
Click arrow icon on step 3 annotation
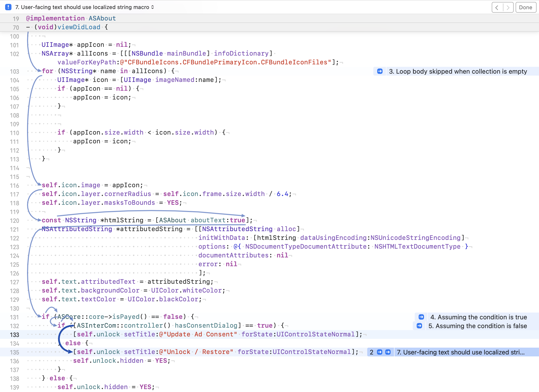point(380,71)
